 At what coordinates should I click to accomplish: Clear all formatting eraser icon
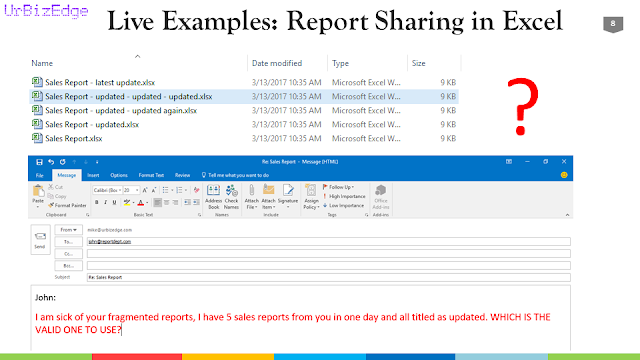[197, 190]
